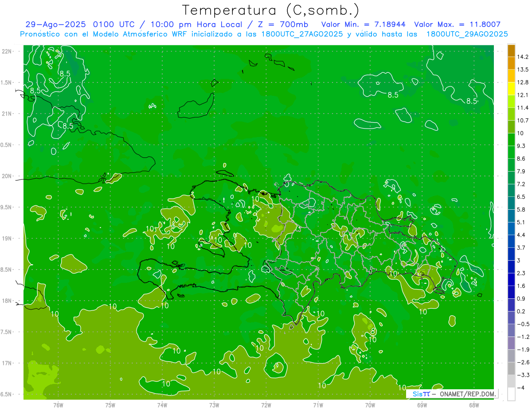Click 'Valor Max. = 11.8007' text
Image resolution: width=532 pixels, height=411 pixels.
click(458, 24)
